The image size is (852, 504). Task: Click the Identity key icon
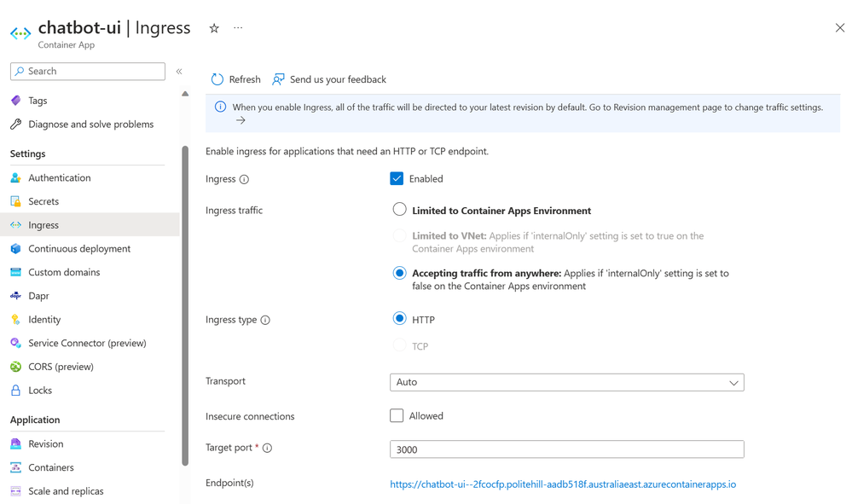click(x=15, y=319)
